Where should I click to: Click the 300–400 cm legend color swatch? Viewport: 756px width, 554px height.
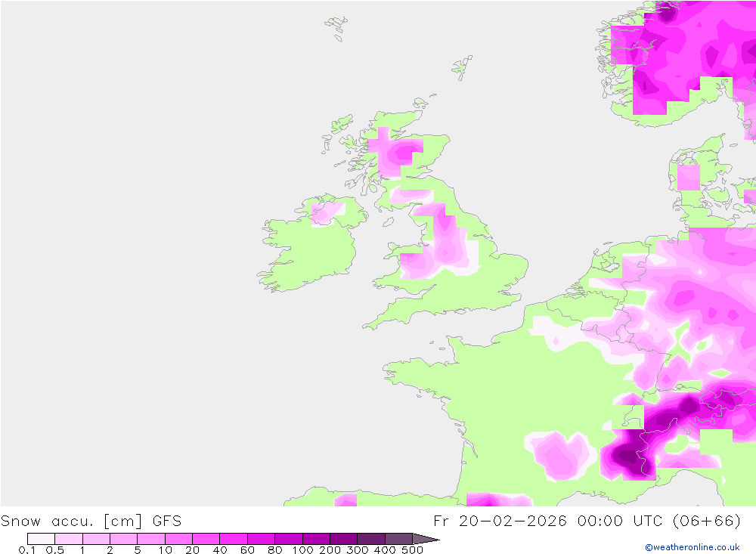(x=370, y=539)
